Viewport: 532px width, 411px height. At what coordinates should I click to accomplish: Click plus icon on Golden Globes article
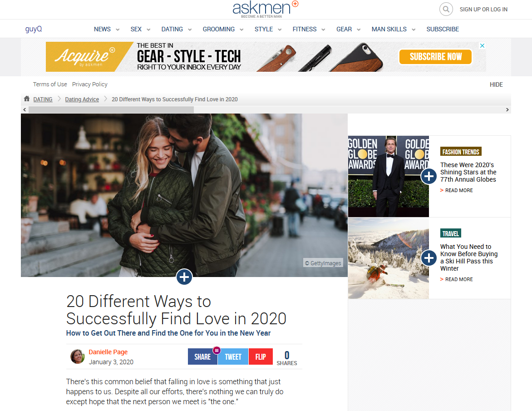pos(429,176)
